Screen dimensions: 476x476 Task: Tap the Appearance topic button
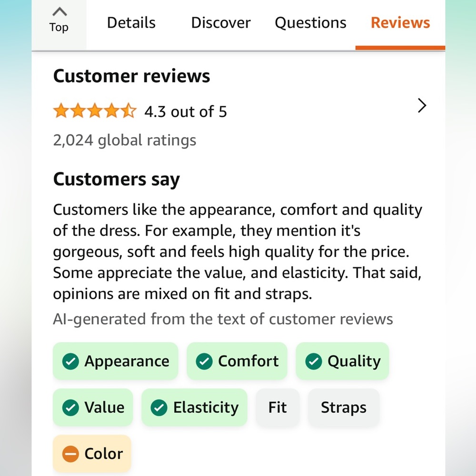pos(115,361)
